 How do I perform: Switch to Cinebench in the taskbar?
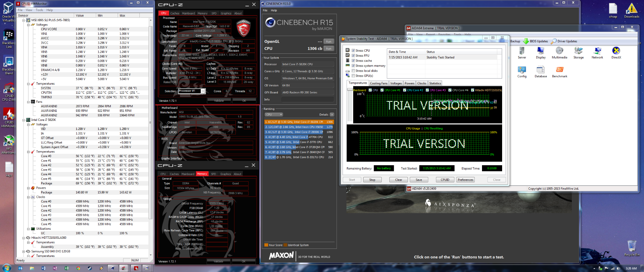[x=113, y=268]
